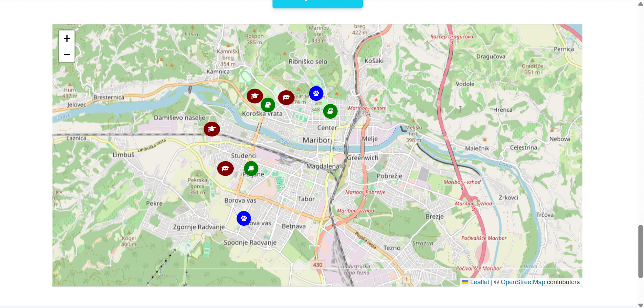
Task: Click the Maribor city label on map
Action: click(x=317, y=140)
